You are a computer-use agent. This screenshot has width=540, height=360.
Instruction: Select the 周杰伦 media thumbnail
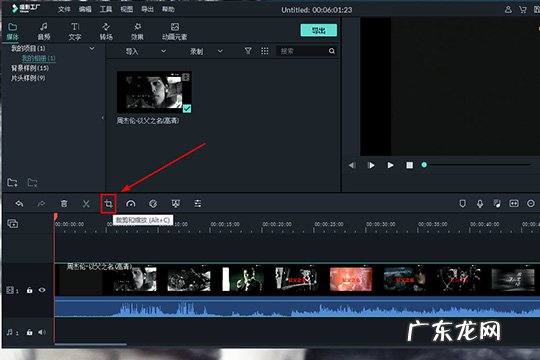154,92
